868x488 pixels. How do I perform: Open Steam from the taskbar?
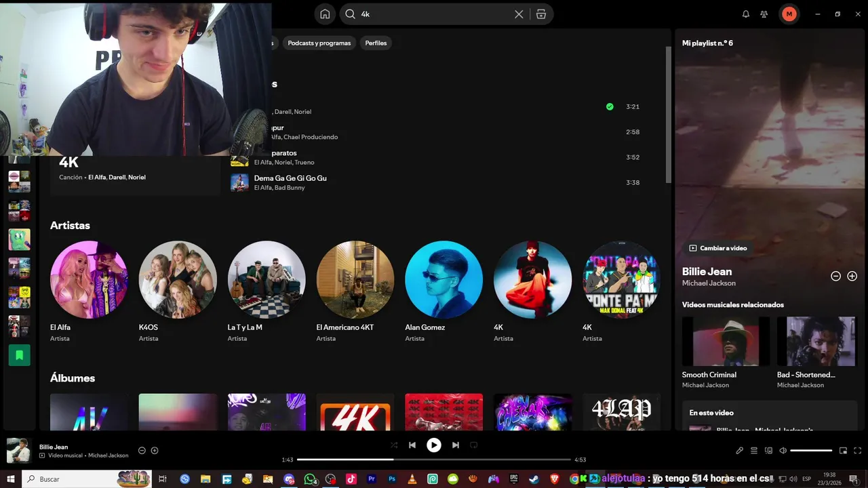tap(534, 479)
